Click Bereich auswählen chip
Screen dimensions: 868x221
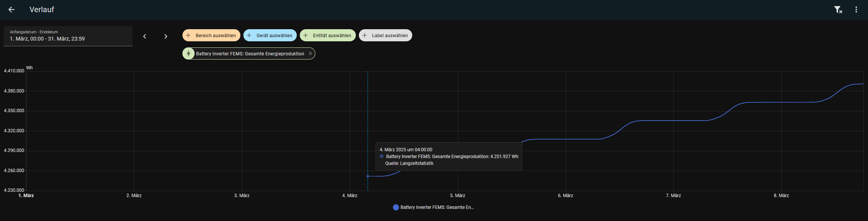211,35
